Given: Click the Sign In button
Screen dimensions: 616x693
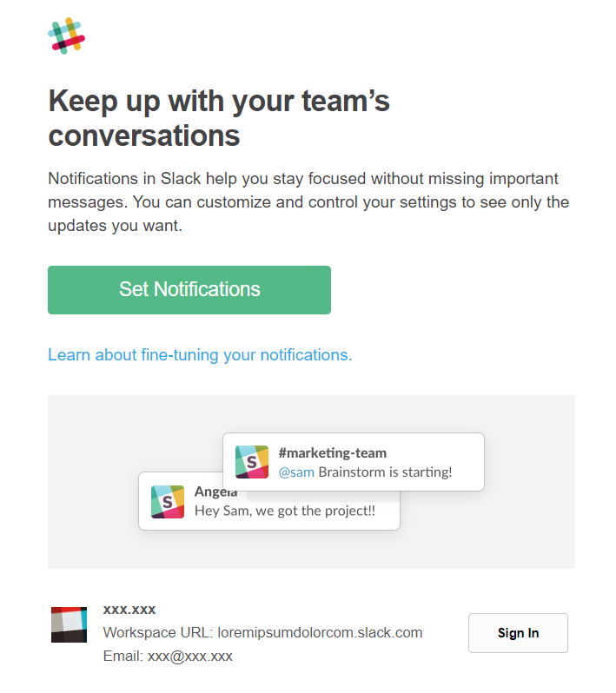Looking at the screenshot, I should tap(518, 633).
